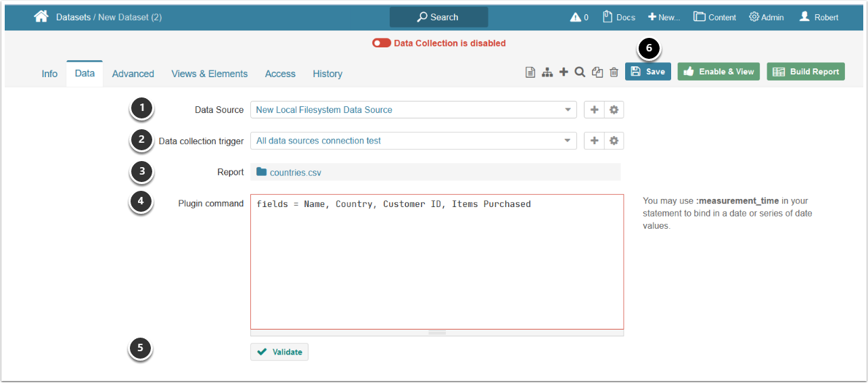Click the trash delete icon

pos(614,72)
